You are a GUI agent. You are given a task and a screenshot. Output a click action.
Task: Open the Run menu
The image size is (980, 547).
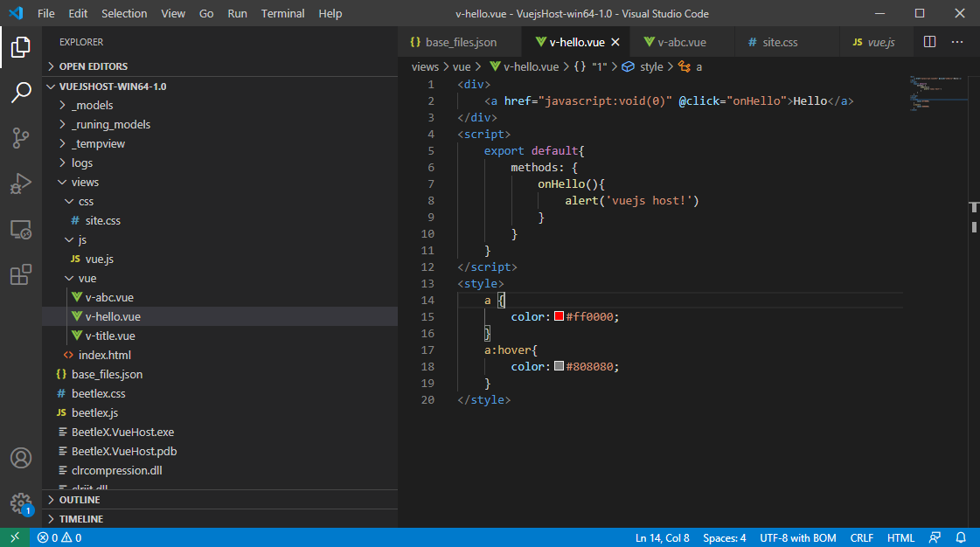(x=237, y=13)
